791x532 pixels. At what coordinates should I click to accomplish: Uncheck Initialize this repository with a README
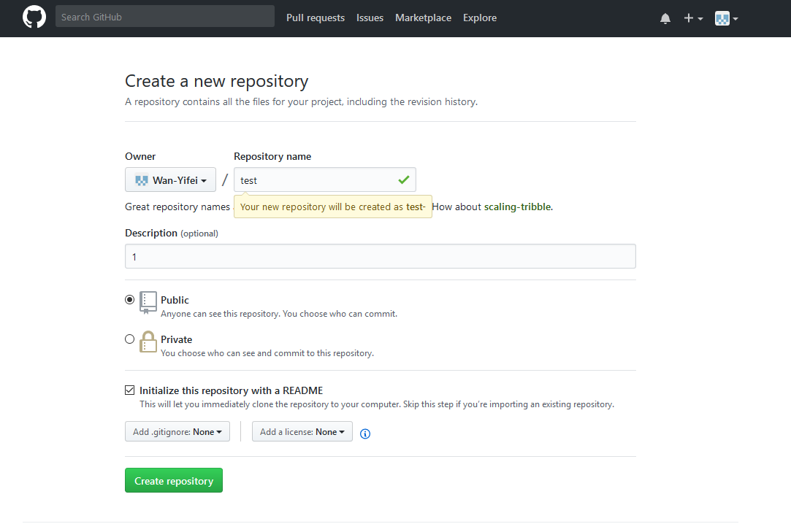click(x=130, y=390)
